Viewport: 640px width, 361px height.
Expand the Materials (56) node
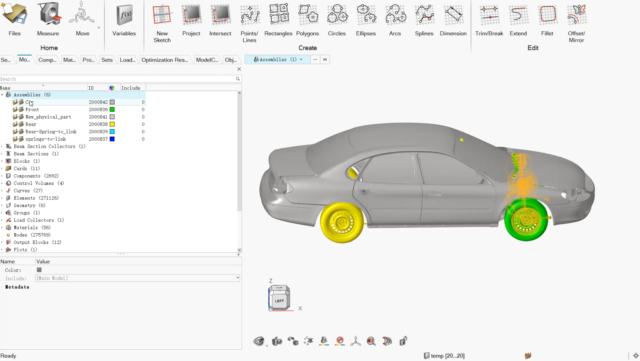click(x=2, y=227)
